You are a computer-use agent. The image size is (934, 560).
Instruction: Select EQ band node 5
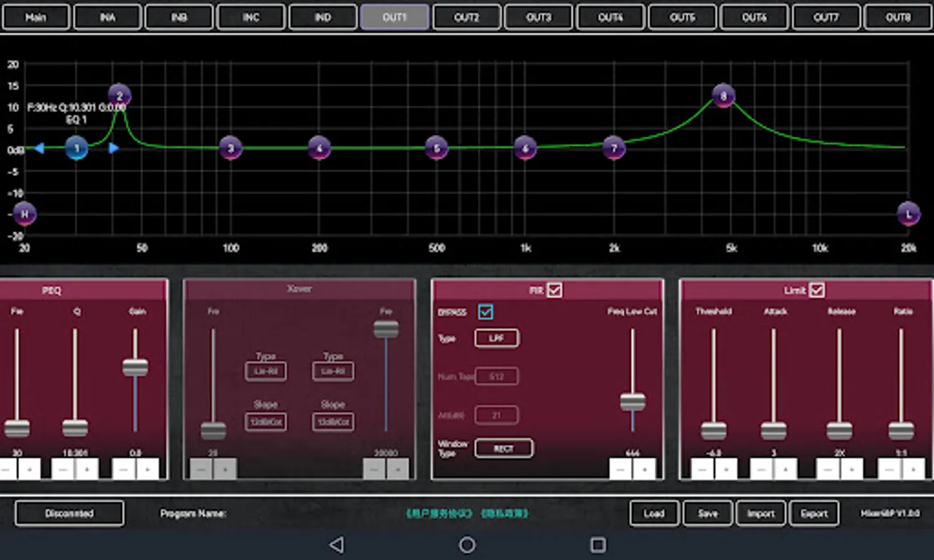click(436, 148)
